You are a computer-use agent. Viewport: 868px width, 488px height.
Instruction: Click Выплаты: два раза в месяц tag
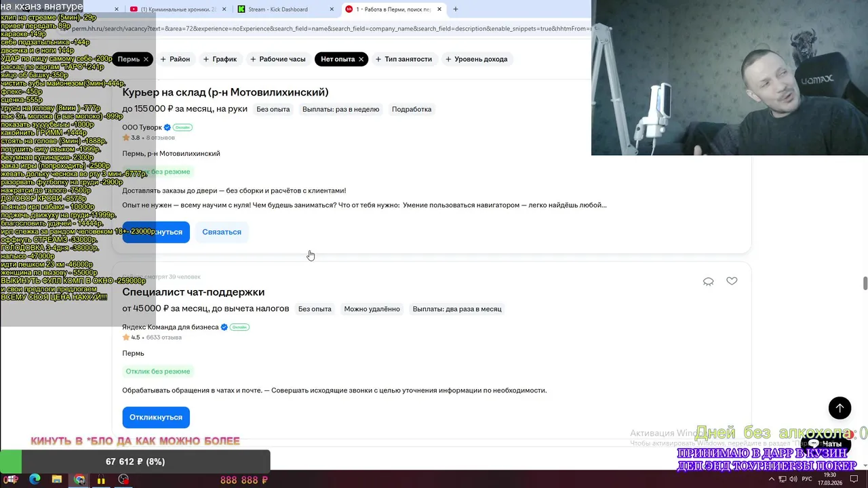(x=457, y=309)
